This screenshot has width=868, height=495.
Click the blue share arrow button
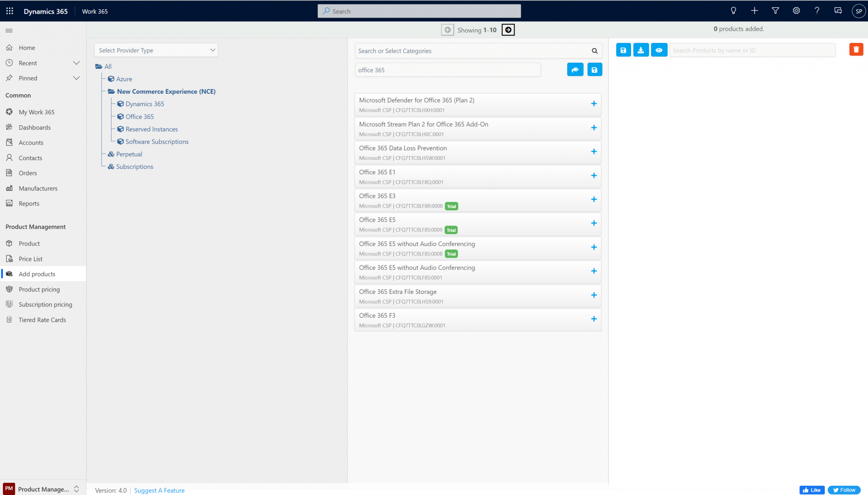click(575, 70)
